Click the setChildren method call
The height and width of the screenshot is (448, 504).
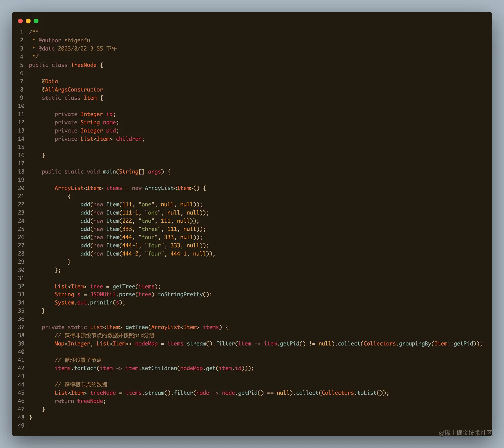tap(159, 368)
